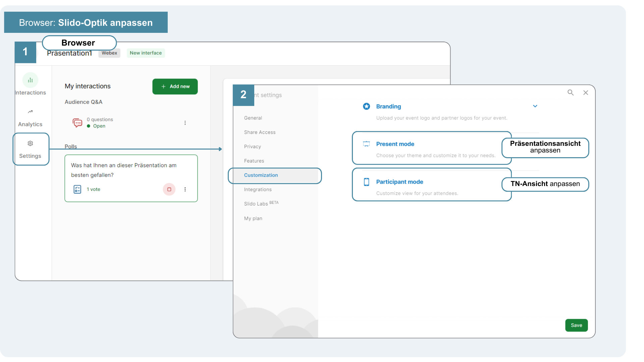Click the Participant mode phone icon
Screen dimensions: 644x362
point(367,182)
